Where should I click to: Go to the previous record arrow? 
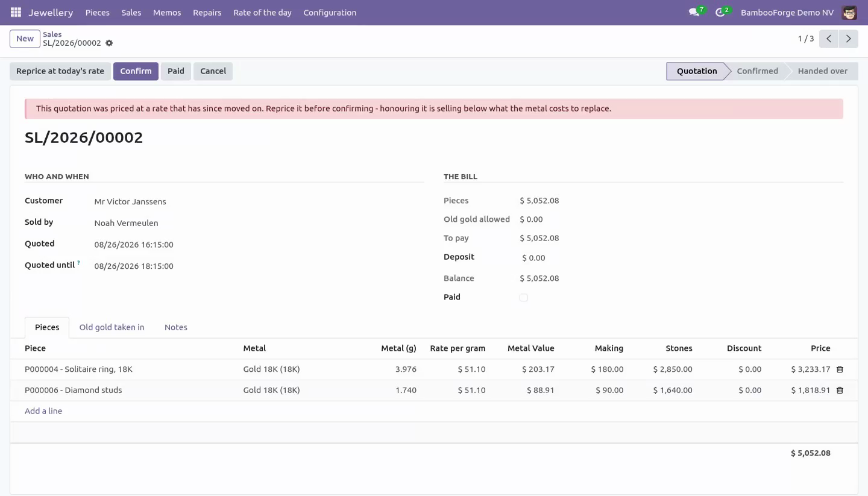(x=829, y=39)
